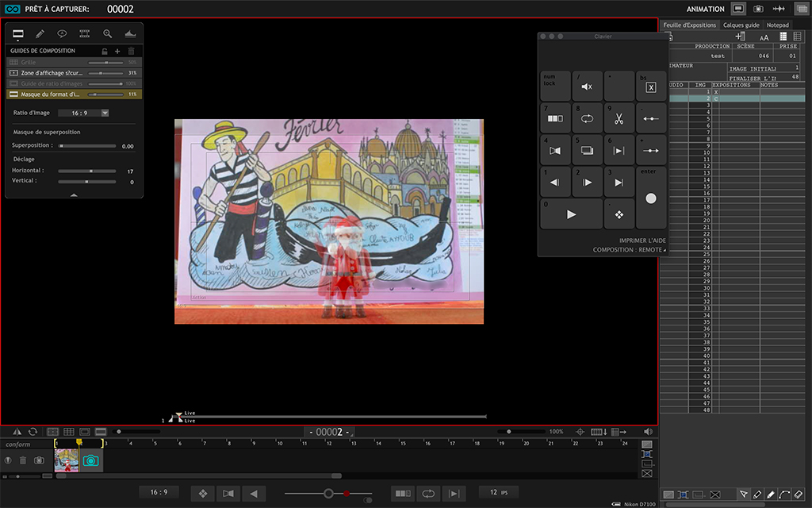Select grid exposure sheet layout
The height and width of the screenshot is (508, 812).
(798, 37)
